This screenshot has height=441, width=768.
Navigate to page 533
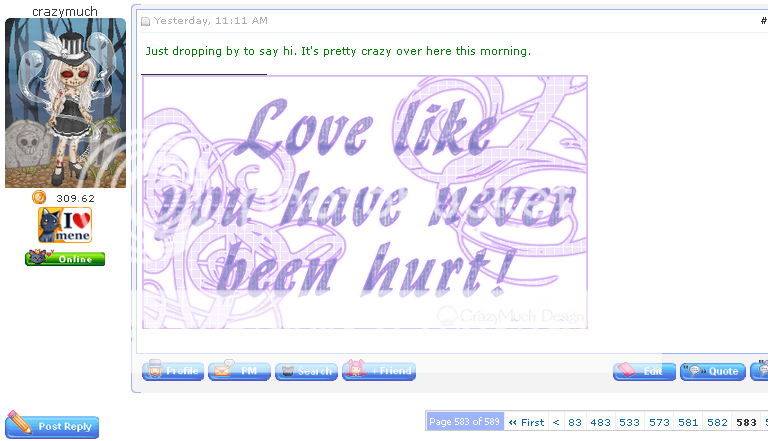(x=629, y=423)
